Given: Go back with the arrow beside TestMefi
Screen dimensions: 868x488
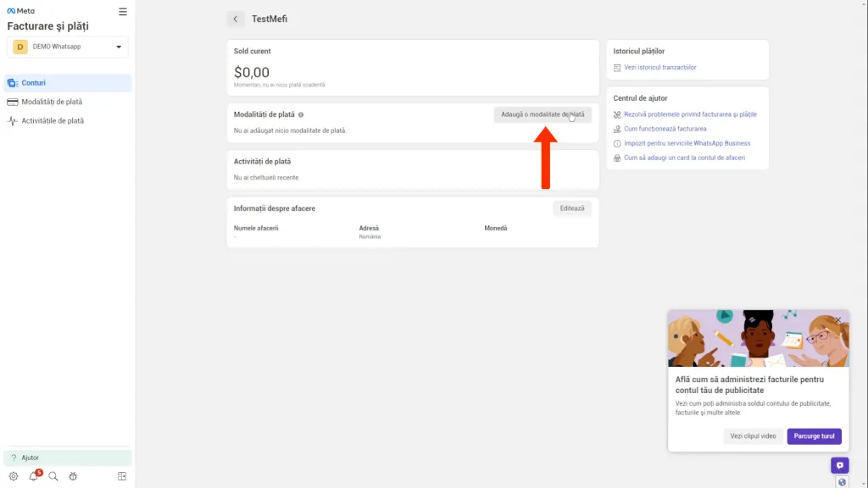Looking at the screenshot, I should pyautogui.click(x=236, y=19).
